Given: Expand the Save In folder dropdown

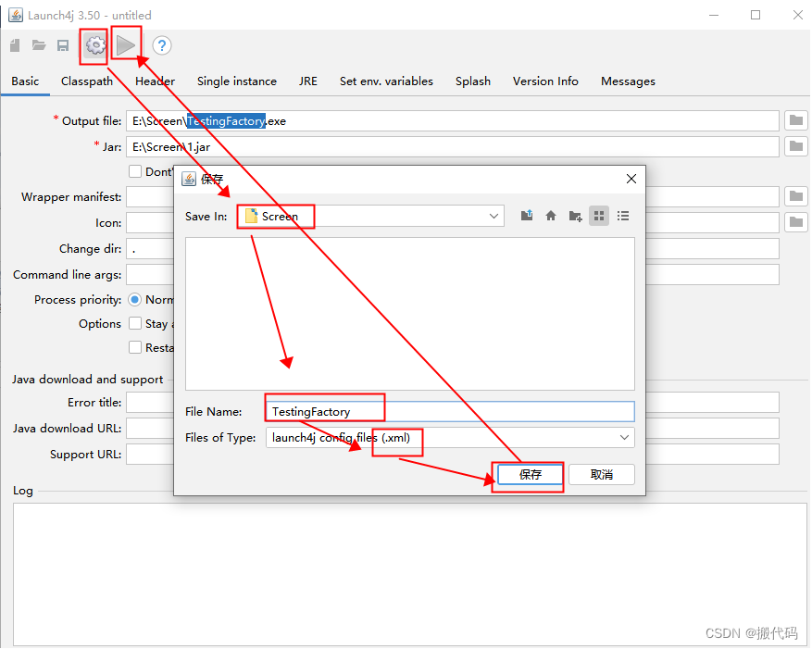Looking at the screenshot, I should 494,216.
